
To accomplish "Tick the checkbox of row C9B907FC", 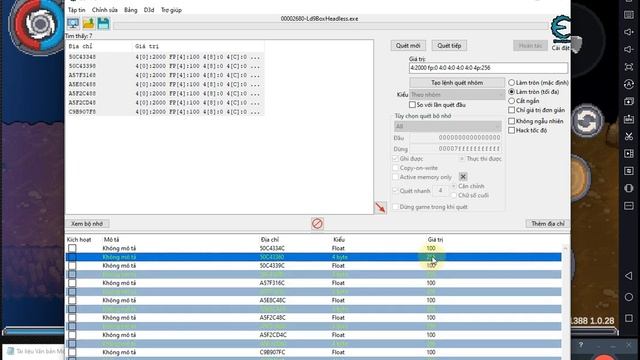I will 72,352.
